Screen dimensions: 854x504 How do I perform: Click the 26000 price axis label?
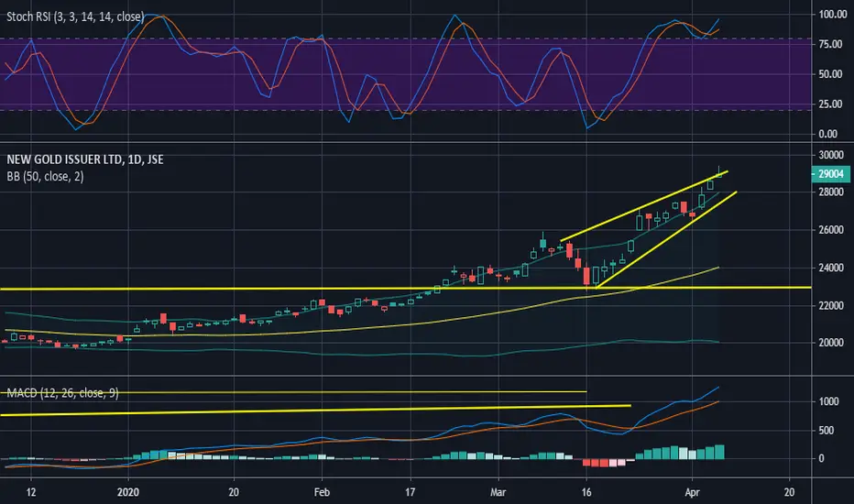point(831,230)
